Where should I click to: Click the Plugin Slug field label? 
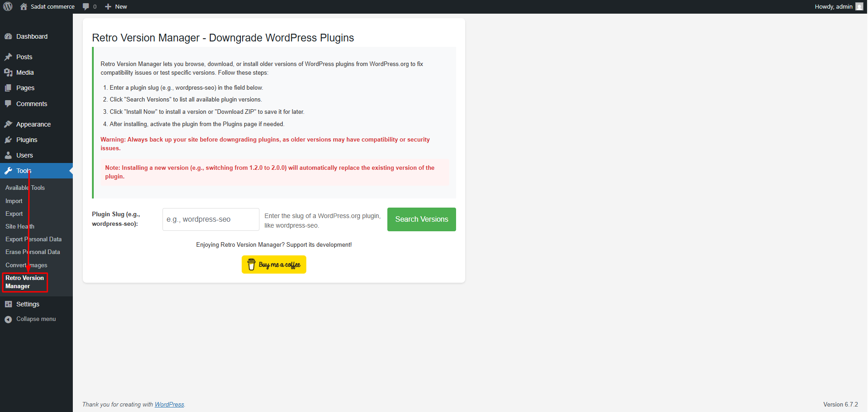pyautogui.click(x=116, y=219)
